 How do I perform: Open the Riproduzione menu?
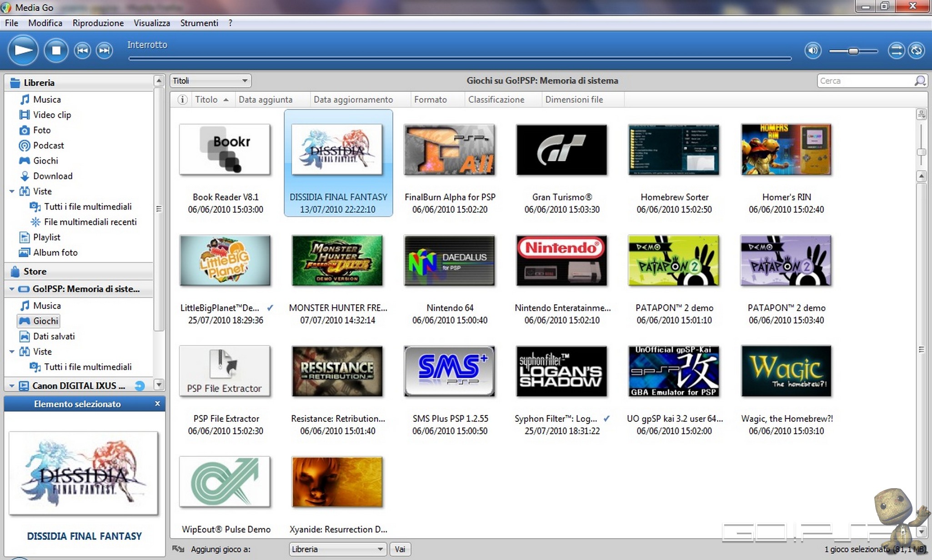(98, 23)
